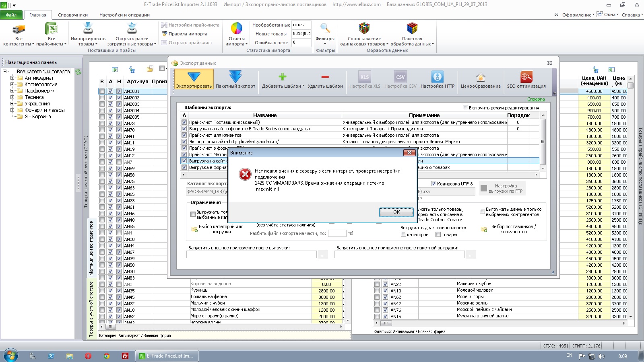Switch to the Главная ribbon tab

38,15
